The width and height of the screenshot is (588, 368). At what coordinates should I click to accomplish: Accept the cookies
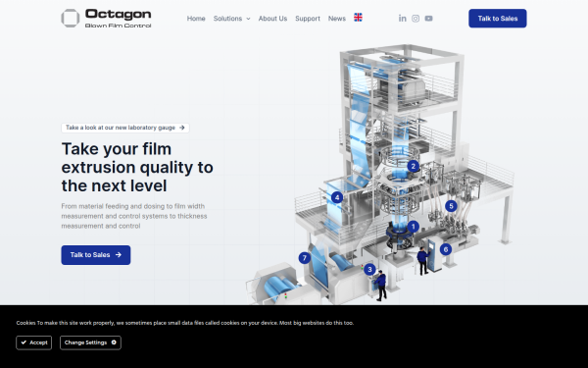33,342
